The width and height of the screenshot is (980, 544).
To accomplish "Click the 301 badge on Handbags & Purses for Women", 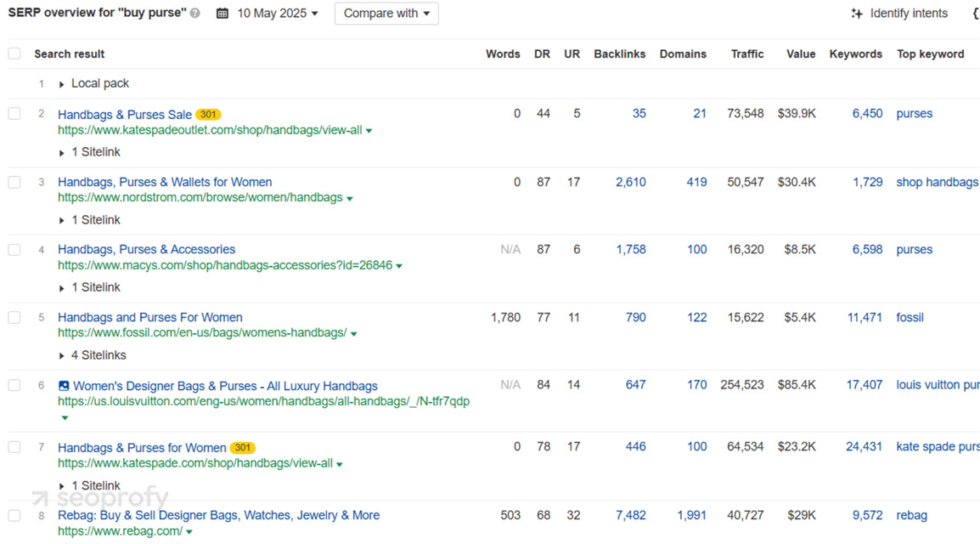I will [243, 448].
